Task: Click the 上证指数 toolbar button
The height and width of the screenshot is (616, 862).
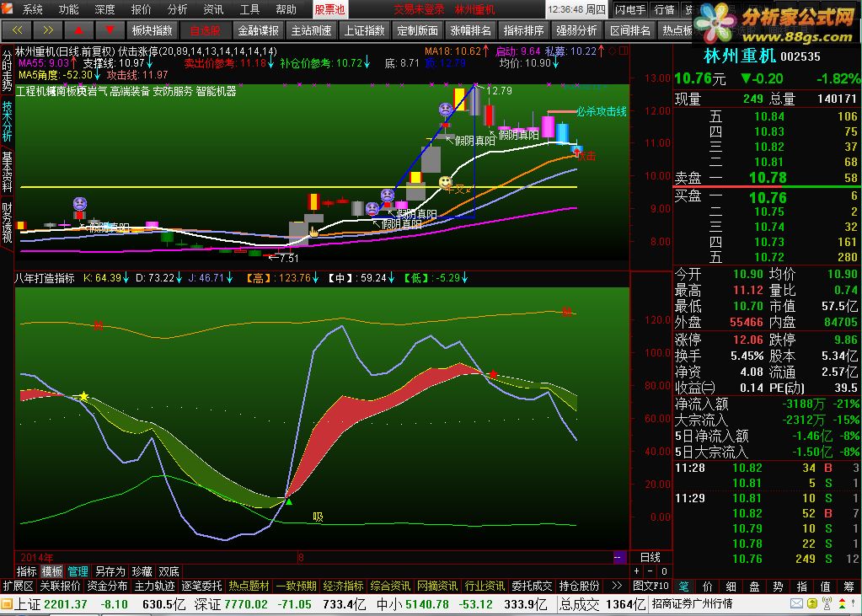Action: (365, 30)
